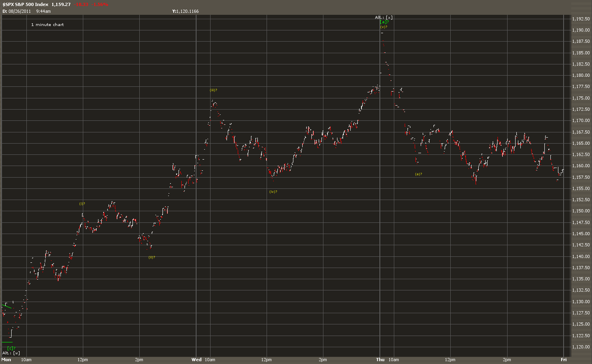Click the red -18.33 change value
Screen dimensions: 592x364
pos(82,4)
